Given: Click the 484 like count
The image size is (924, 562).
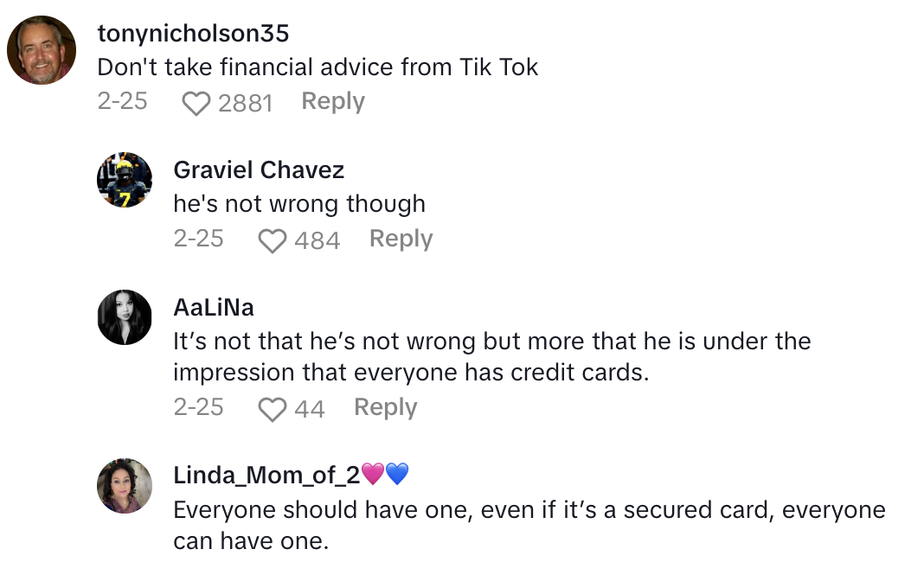Looking at the screenshot, I should (317, 240).
